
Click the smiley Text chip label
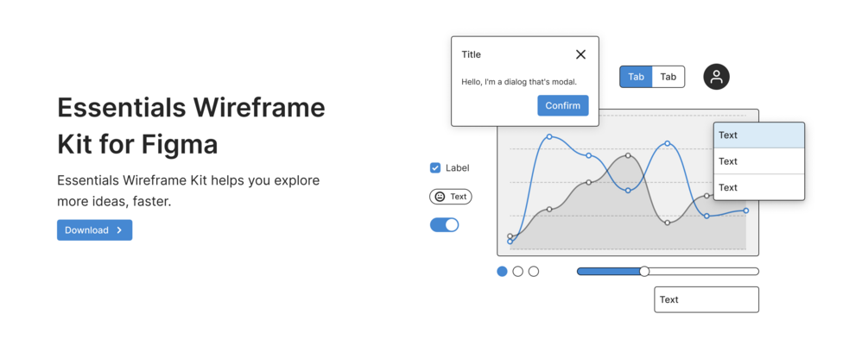(x=459, y=197)
